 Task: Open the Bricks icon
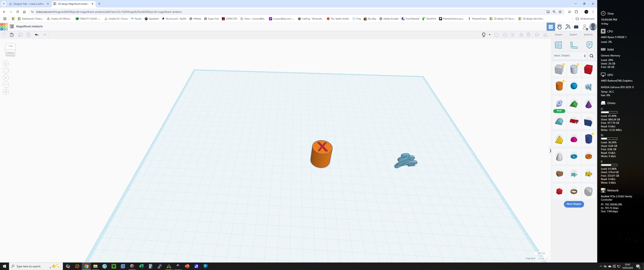(x=576, y=27)
